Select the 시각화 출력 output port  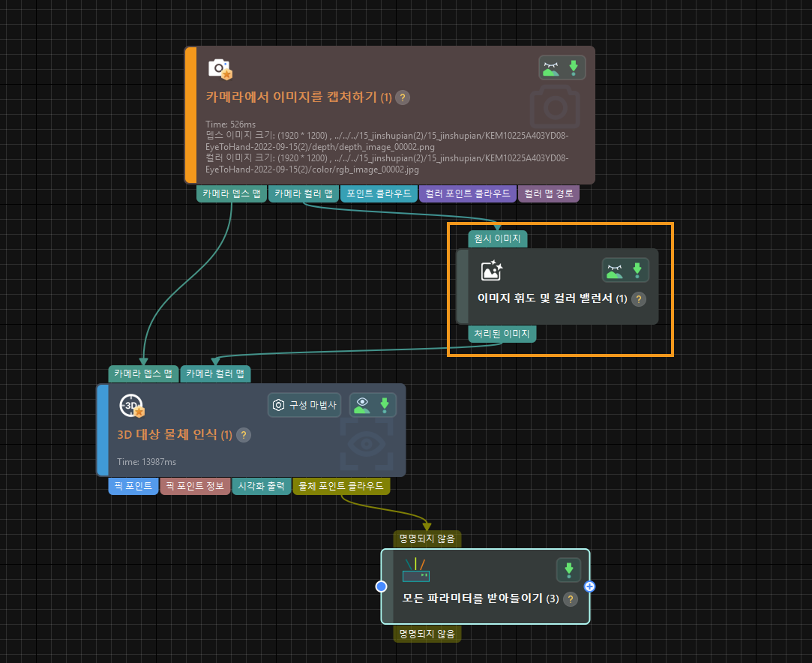pos(261,486)
